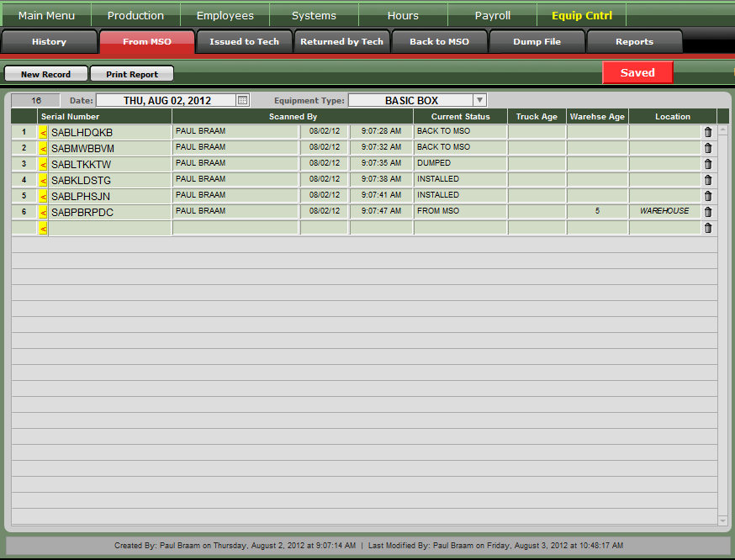
Task: Expand the Equipment Type dropdown
Action: 479,100
